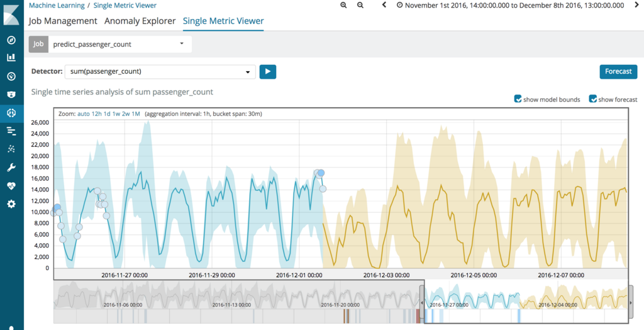The height and width of the screenshot is (330, 644).
Task: Click the chart title Single time series analysis
Action: click(x=122, y=92)
